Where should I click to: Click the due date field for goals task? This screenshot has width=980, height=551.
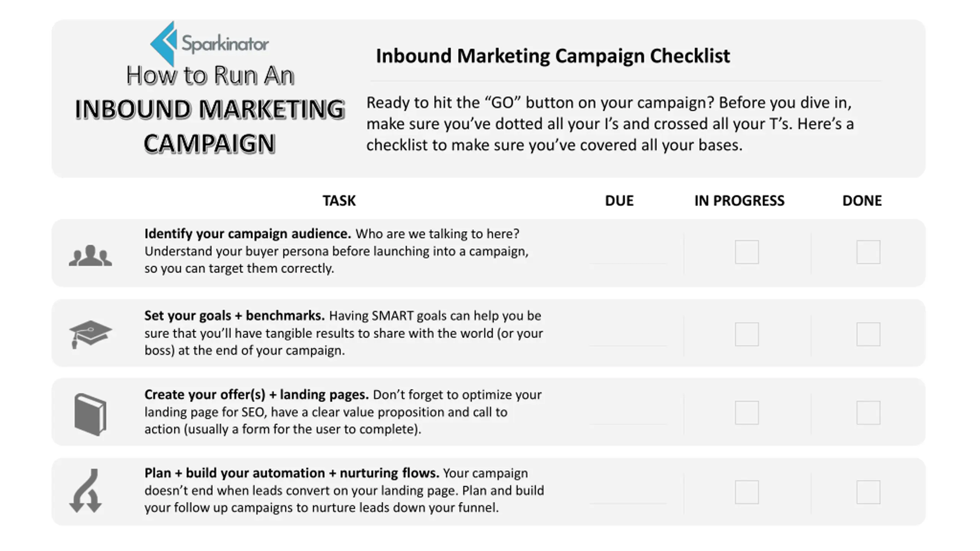[628, 339]
